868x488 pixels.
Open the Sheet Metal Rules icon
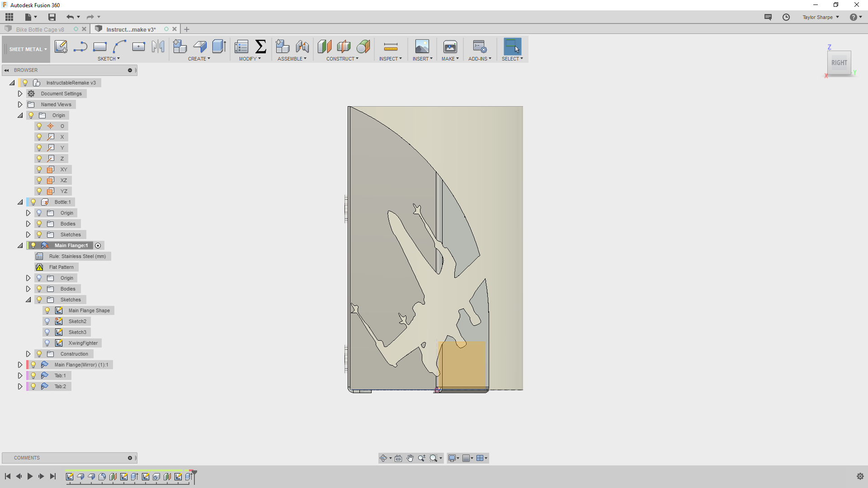(x=241, y=47)
